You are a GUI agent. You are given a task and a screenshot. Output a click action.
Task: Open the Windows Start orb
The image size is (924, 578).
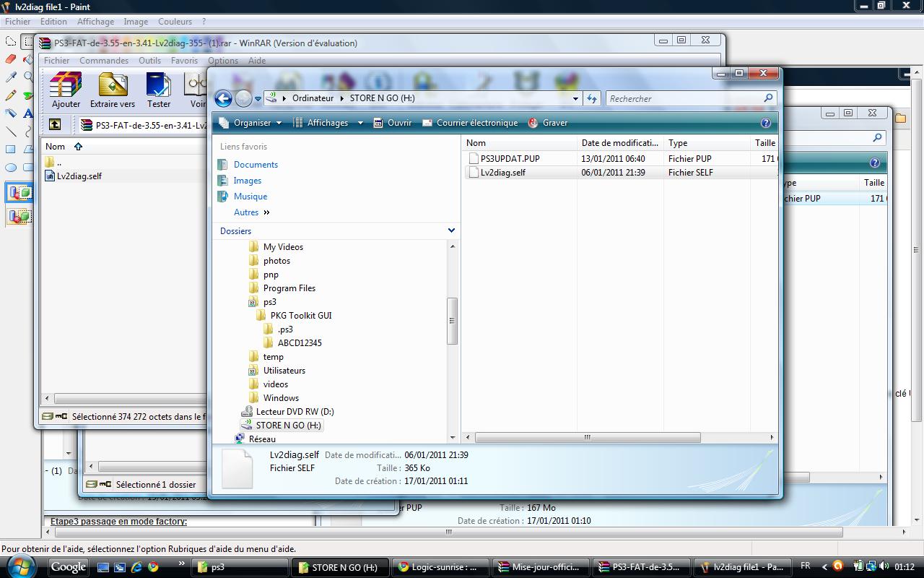click(x=22, y=566)
